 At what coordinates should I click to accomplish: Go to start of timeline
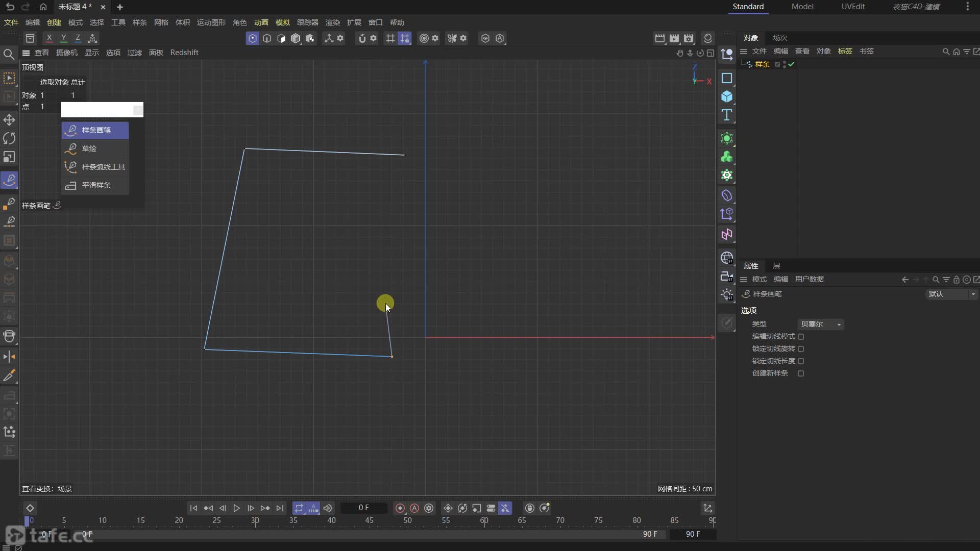[193, 508]
